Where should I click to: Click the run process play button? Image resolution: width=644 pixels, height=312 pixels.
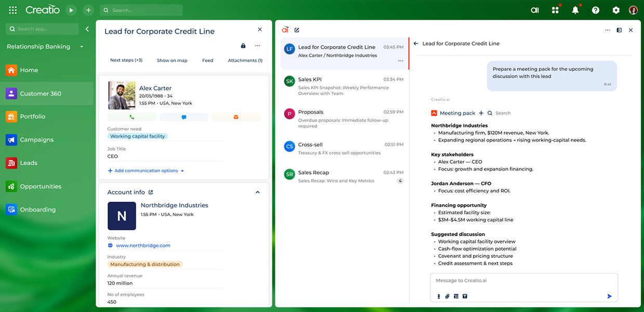click(71, 10)
